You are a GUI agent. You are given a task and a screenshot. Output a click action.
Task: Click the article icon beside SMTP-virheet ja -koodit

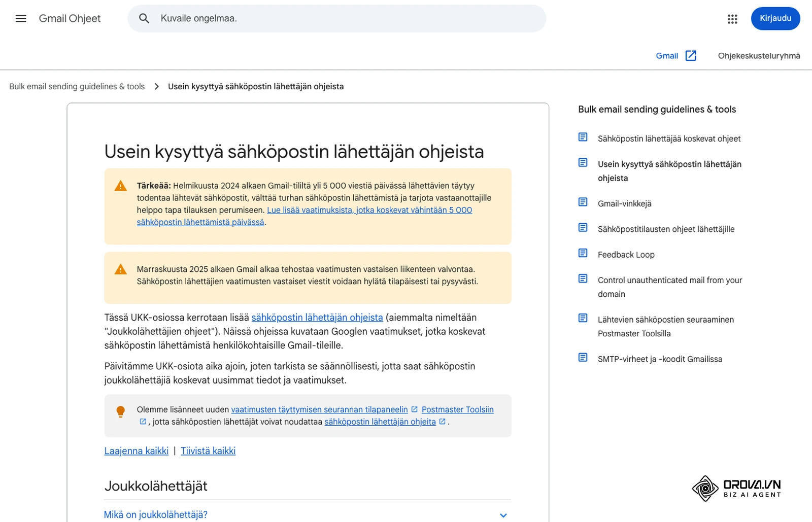(583, 358)
